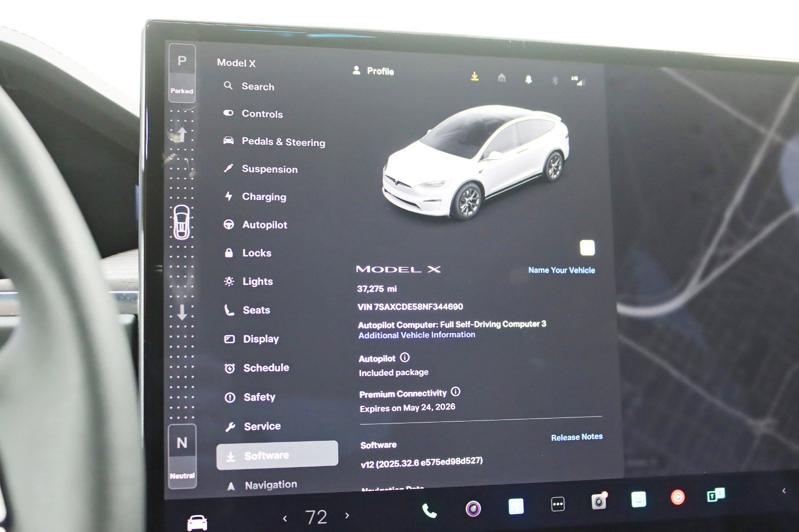The height and width of the screenshot is (532, 799).
Task: Open the app launcher three-dot icon
Action: pos(557,505)
